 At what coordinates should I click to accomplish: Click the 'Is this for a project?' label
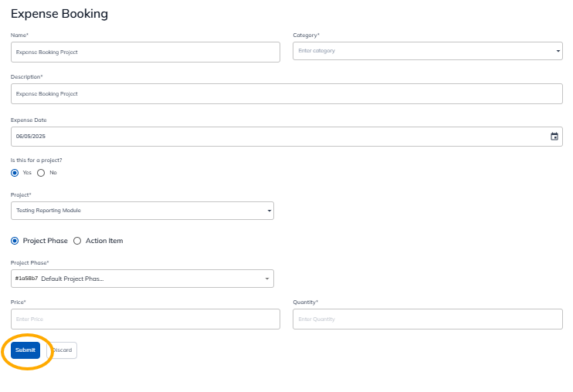[36, 160]
